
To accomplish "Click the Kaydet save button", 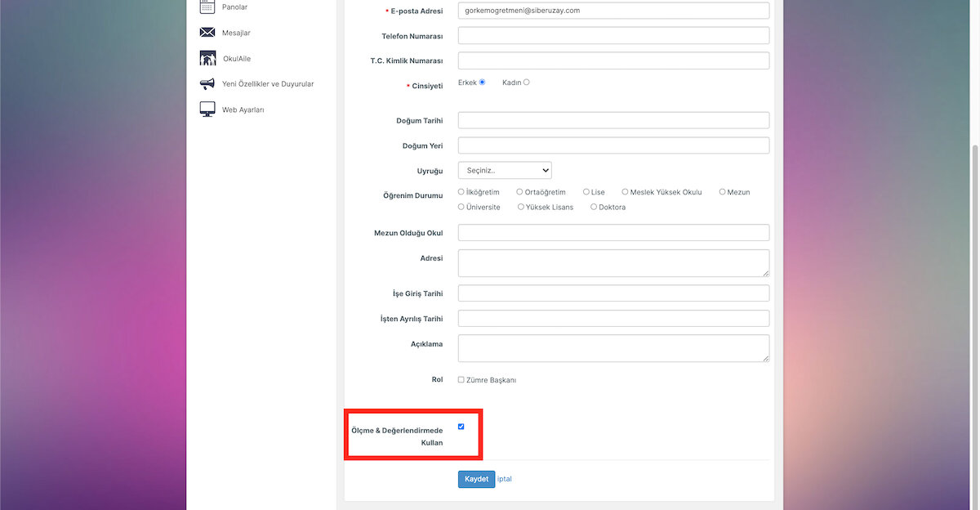I will pyautogui.click(x=476, y=479).
